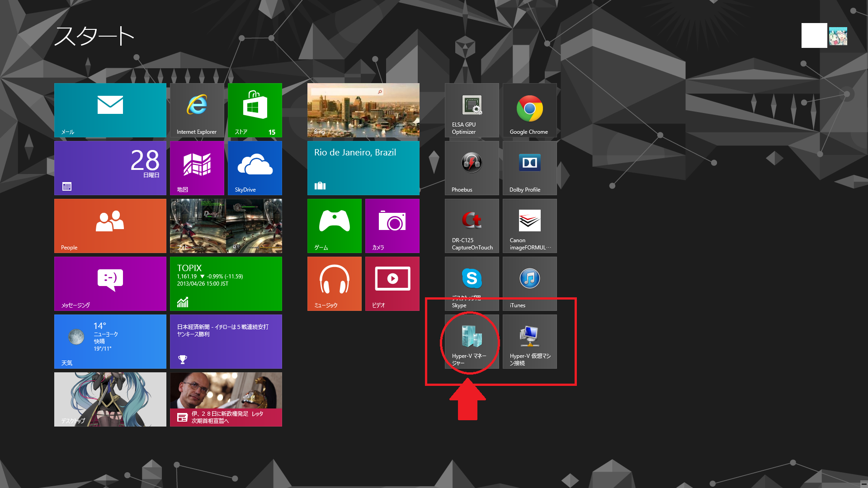Screen dimensions: 868x488
Task: Open the Calendar tile showing 28
Action: tap(110, 168)
